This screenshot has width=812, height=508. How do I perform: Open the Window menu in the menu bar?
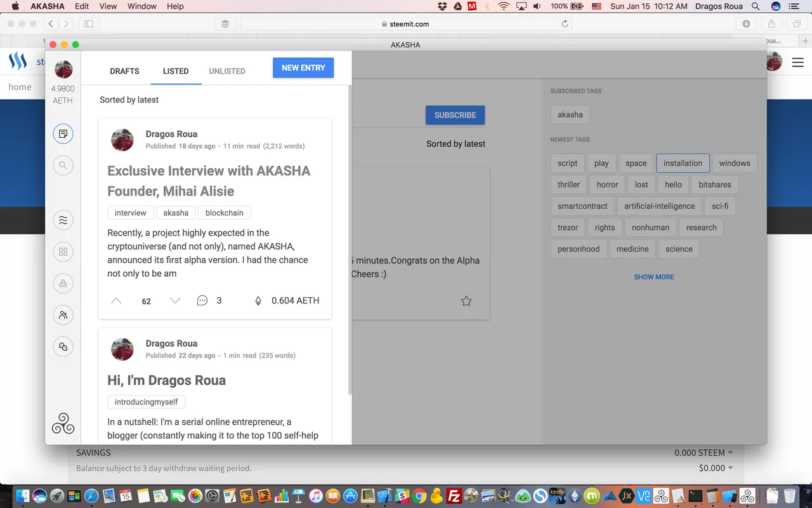(141, 6)
